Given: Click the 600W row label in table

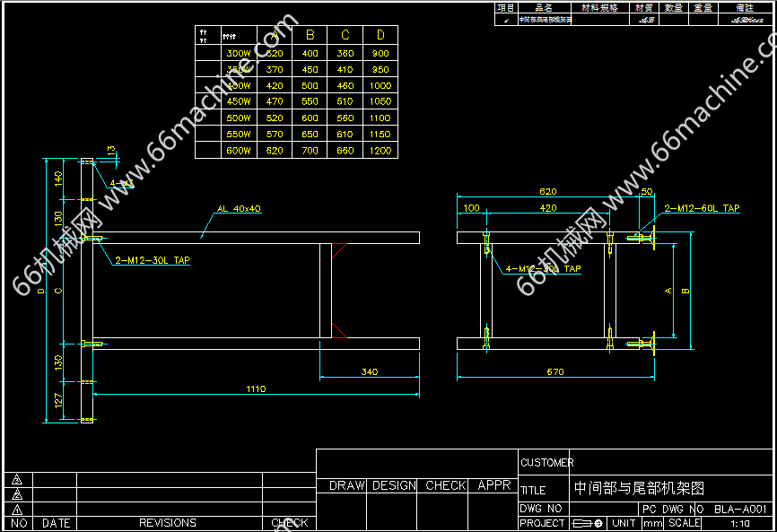Looking at the screenshot, I should pyautogui.click(x=238, y=151).
